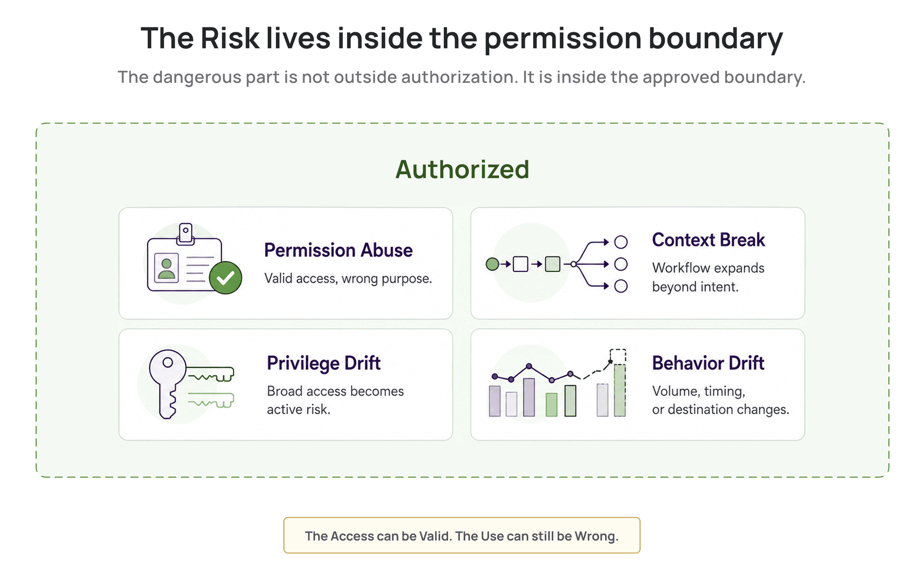Viewport: 924px width, 572px height.
Task: Click 'Valid access, wrong purpose.' text
Action: pos(348,279)
